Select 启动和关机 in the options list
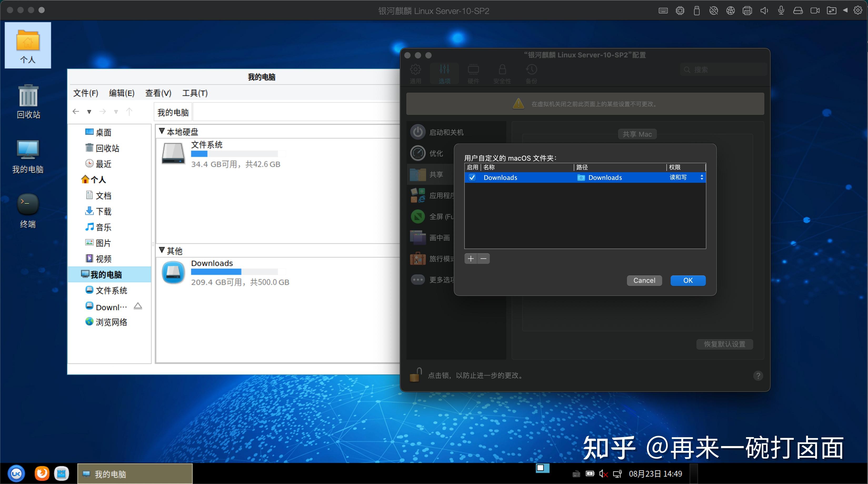The height and width of the screenshot is (484, 868). click(x=456, y=132)
